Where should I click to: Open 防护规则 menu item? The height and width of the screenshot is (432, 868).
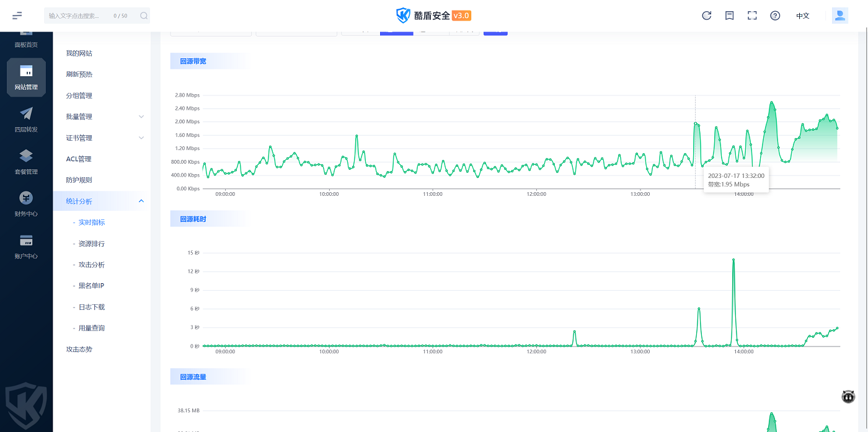click(79, 180)
